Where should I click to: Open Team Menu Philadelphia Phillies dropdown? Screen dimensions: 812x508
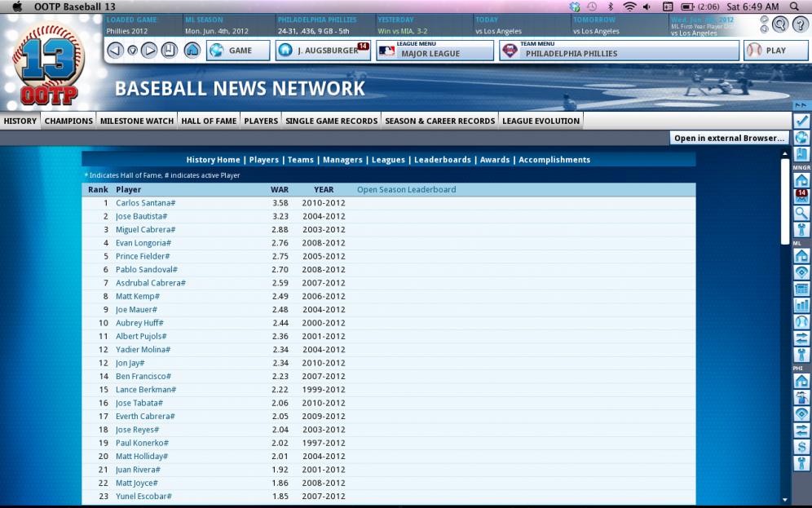pyautogui.click(x=619, y=51)
